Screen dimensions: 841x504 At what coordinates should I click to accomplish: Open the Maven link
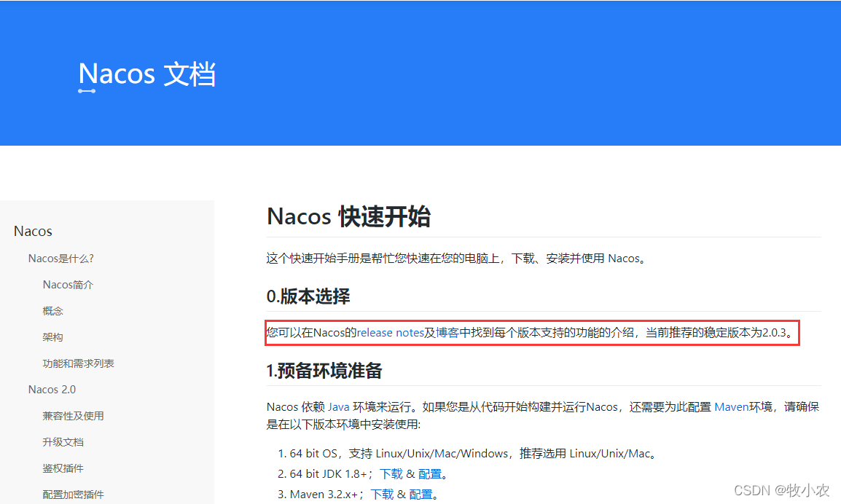point(732,407)
